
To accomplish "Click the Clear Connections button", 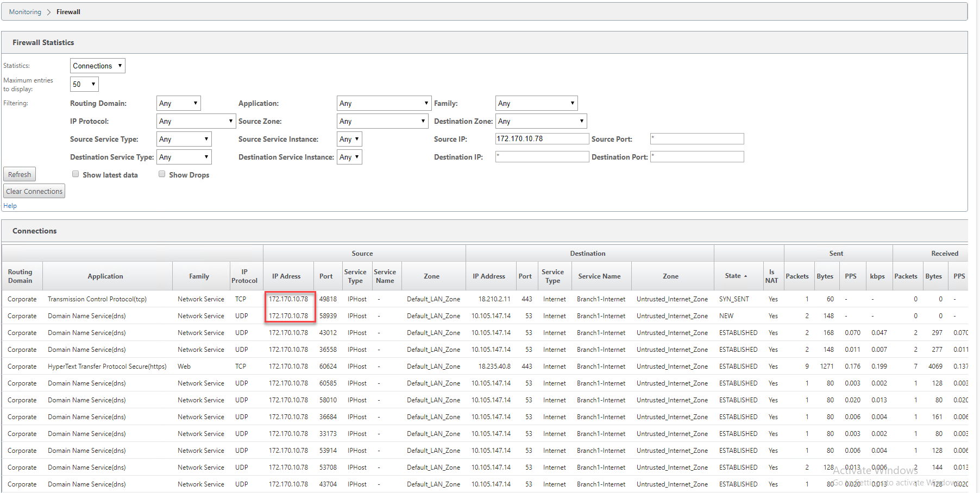I will click(x=34, y=191).
